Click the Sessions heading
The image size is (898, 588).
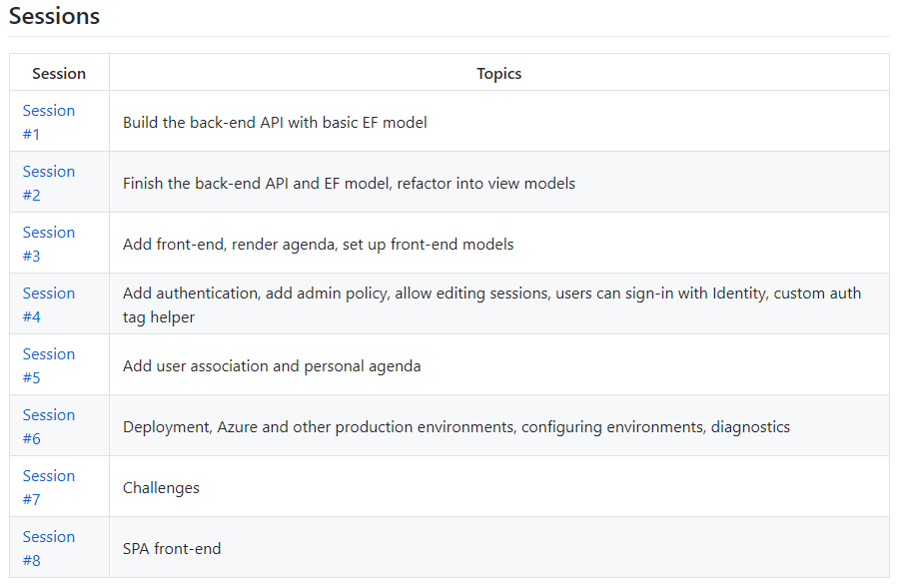(x=54, y=16)
